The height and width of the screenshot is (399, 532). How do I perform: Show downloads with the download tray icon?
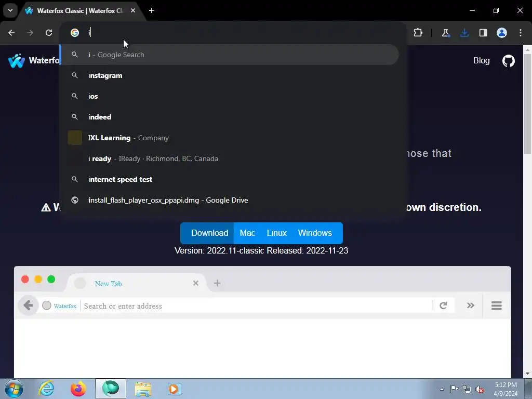tap(464, 33)
